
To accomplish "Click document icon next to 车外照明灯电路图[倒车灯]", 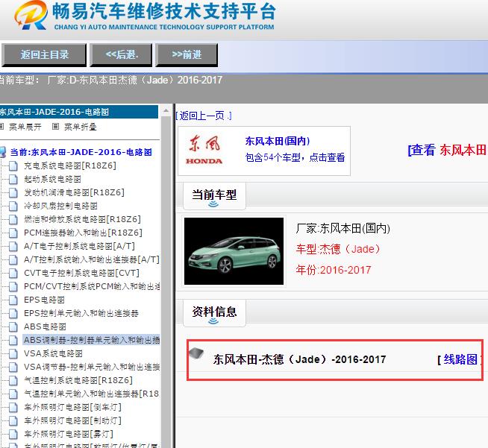I will click(13, 408).
